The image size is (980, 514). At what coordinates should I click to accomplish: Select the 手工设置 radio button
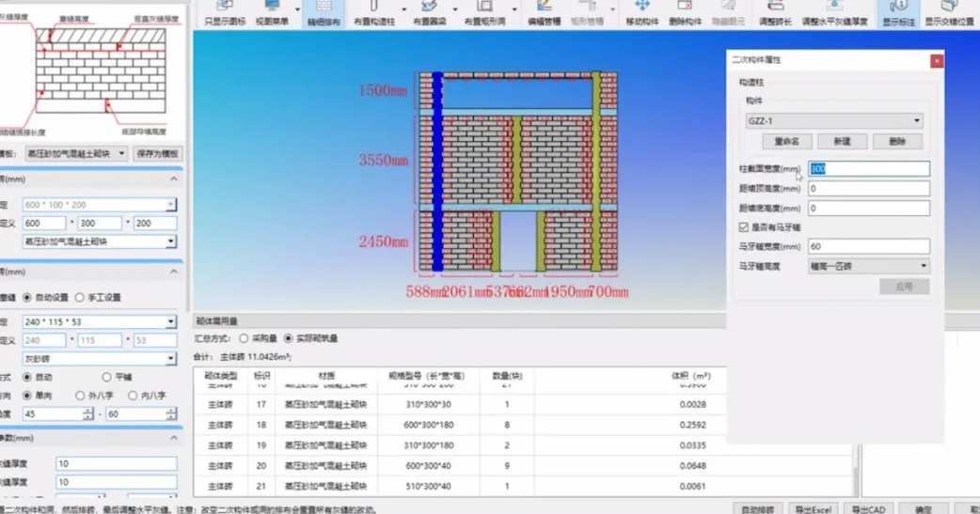[79, 298]
